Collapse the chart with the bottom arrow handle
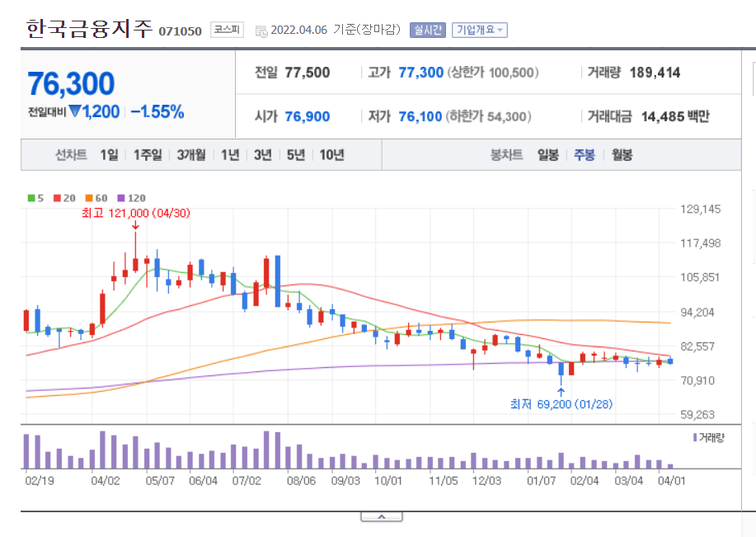The image size is (756, 537). point(382,516)
